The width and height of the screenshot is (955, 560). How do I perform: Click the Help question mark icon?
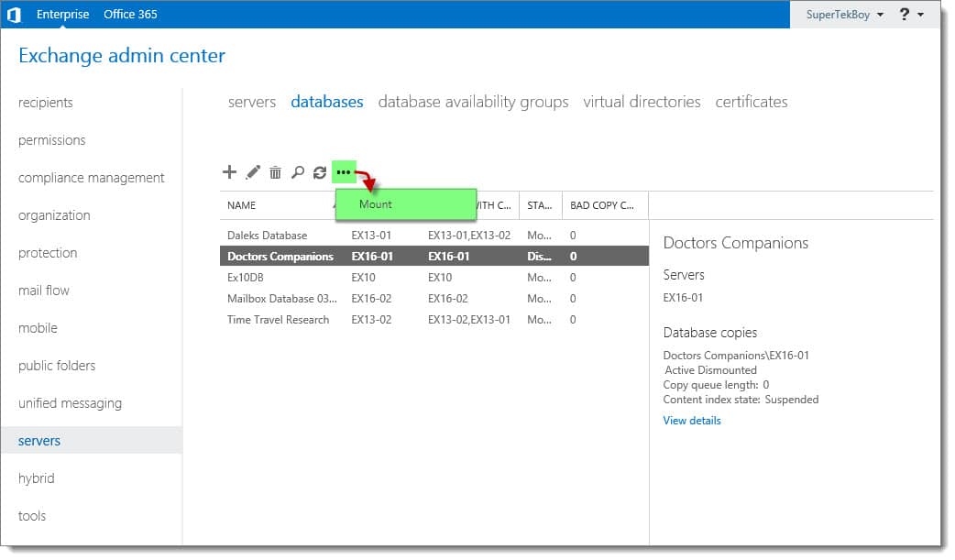tap(906, 14)
